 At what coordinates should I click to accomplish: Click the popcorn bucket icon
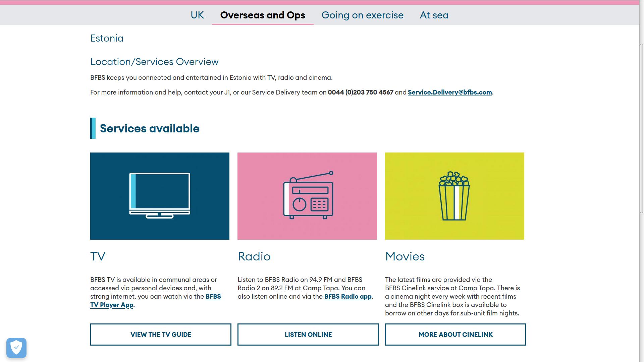click(454, 196)
